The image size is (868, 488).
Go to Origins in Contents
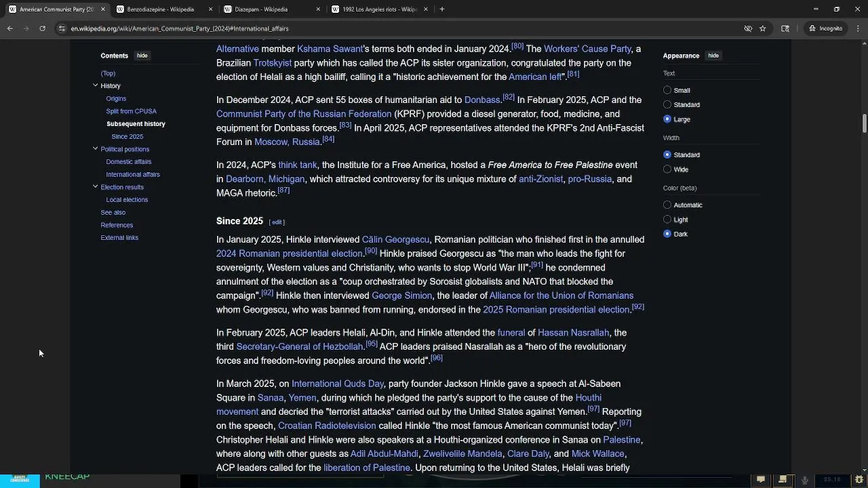pyautogui.click(x=116, y=98)
